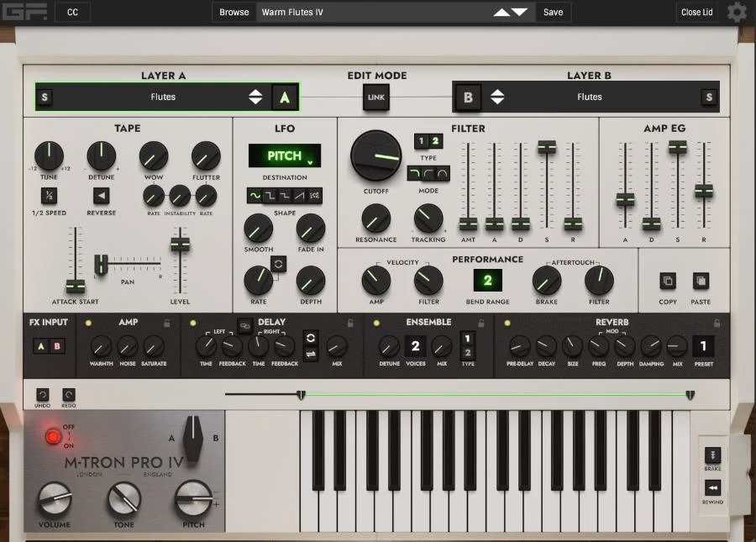
Task: Select ramp LFO shape
Action: coord(300,195)
